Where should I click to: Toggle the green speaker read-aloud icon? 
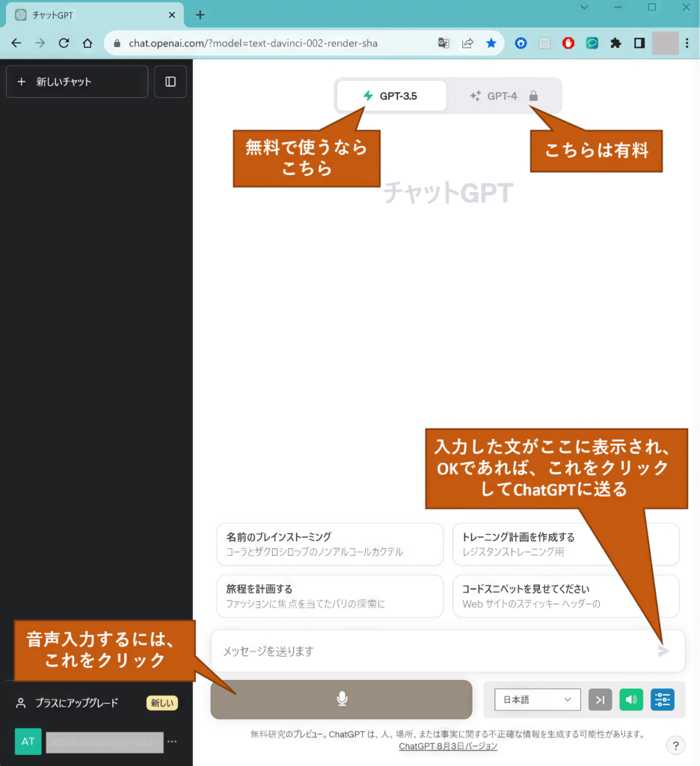[x=631, y=699]
